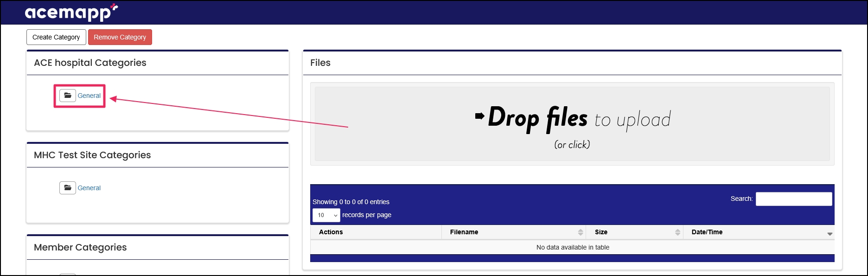Click the ACE hospital Categories heading

click(90, 63)
